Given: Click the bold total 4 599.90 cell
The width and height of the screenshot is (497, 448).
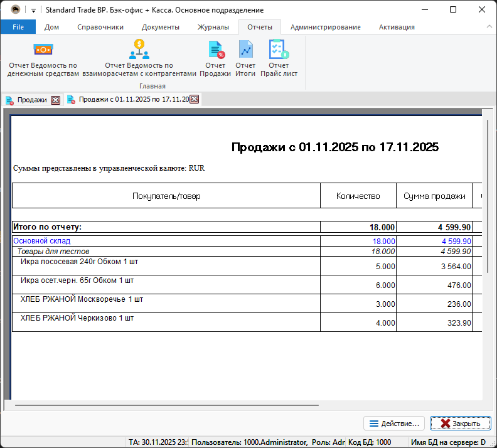Looking at the screenshot, I should pyautogui.click(x=434, y=227).
